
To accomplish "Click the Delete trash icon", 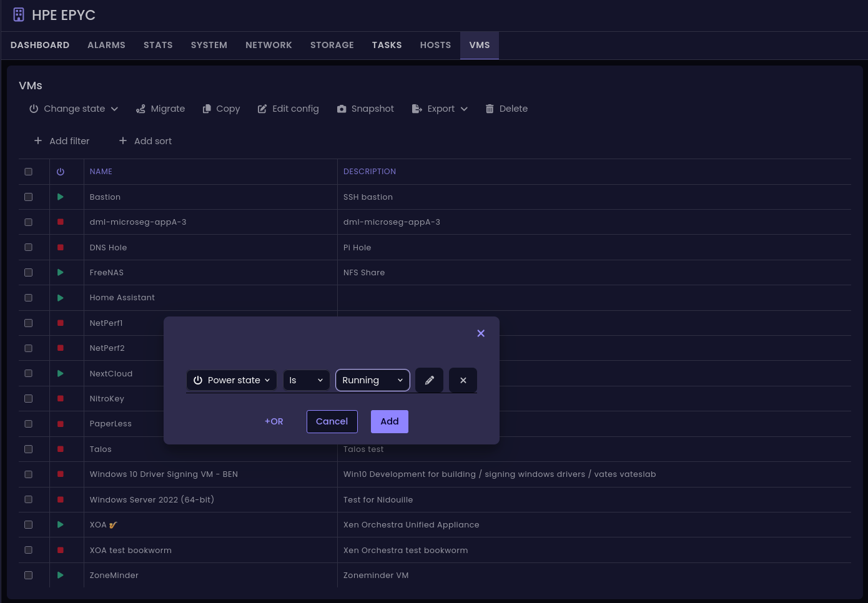I will [x=490, y=109].
